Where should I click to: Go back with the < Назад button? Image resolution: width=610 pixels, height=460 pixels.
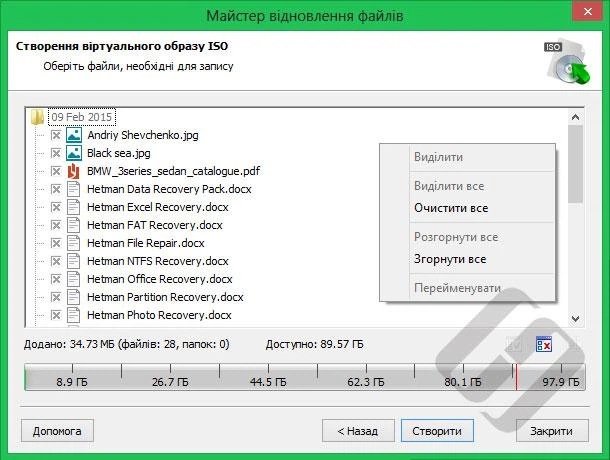click(358, 431)
